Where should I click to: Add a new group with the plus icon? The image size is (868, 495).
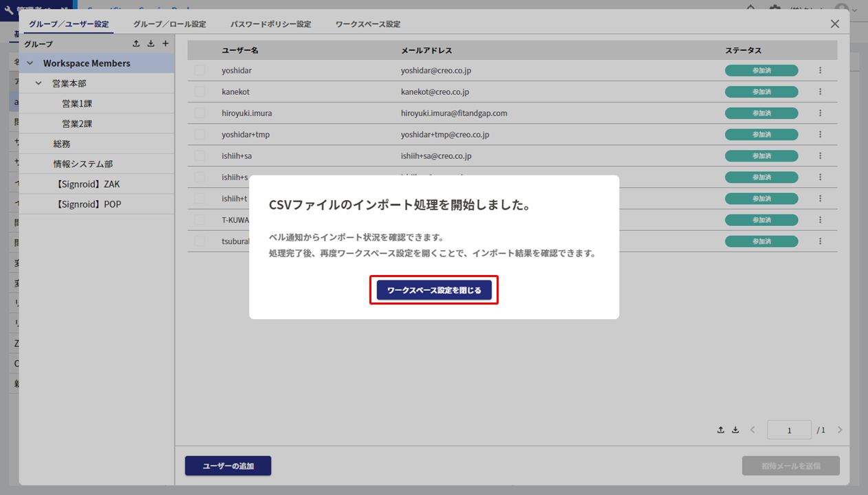click(x=165, y=44)
